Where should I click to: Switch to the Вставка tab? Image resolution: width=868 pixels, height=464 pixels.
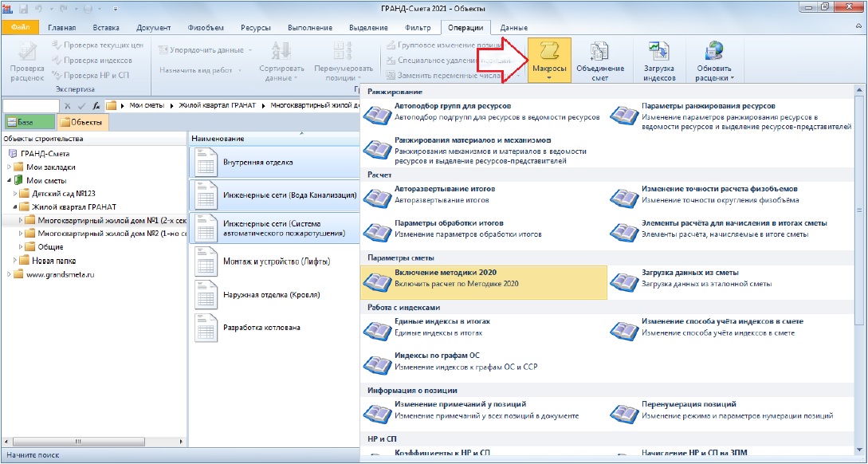(106, 28)
